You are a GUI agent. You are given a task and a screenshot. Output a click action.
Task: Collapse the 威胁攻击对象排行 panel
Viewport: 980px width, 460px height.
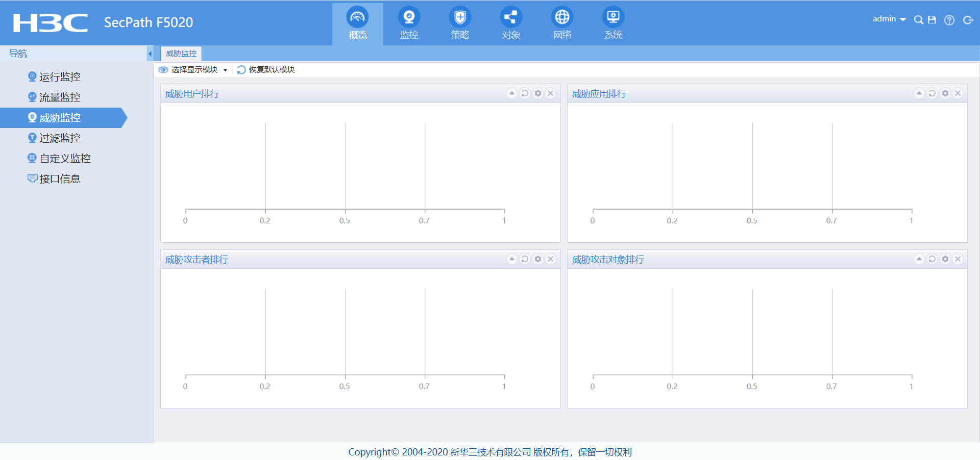[919, 259]
